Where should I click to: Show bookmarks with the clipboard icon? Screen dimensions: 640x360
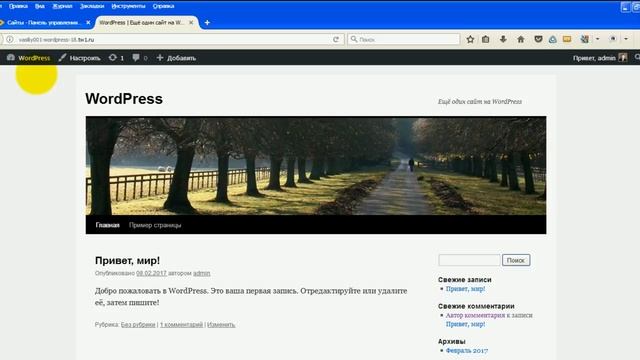point(486,39)
